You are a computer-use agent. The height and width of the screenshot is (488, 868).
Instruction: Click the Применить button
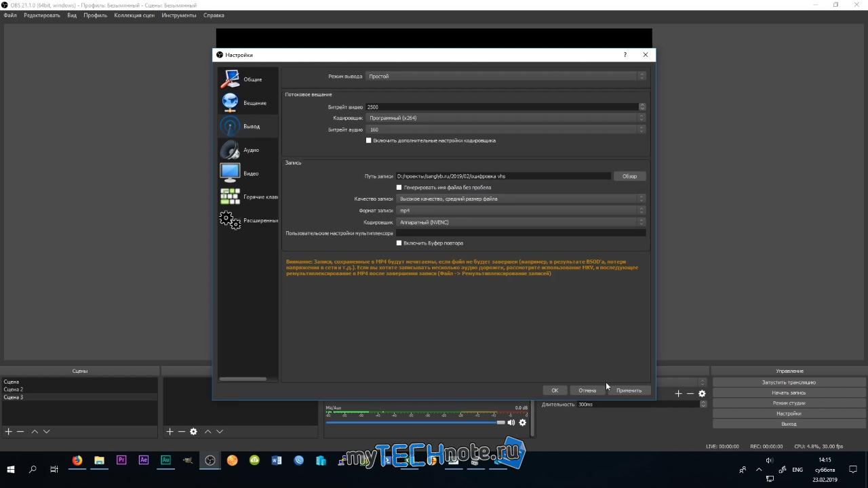[629, 390]
